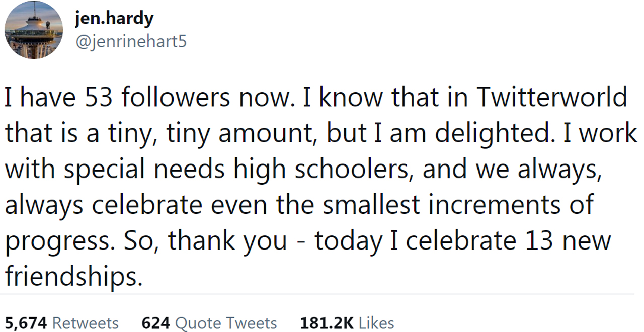Image resolution: width=644 pixels, height=332 pixels.
Task: Open the @jenrinehart5 handle link
Action: pyautogui.click(x=130, y=41)
